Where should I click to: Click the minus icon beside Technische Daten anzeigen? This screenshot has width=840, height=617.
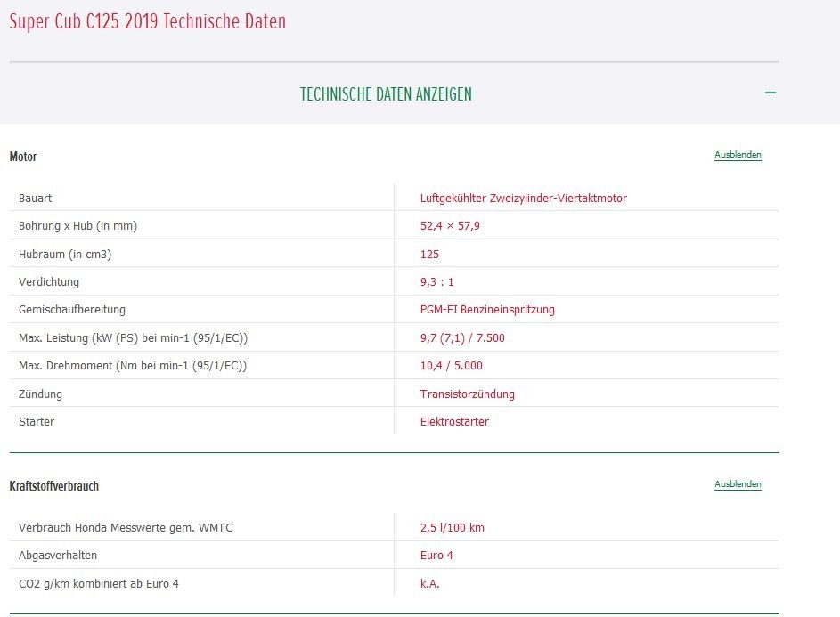tap(771, 93)
